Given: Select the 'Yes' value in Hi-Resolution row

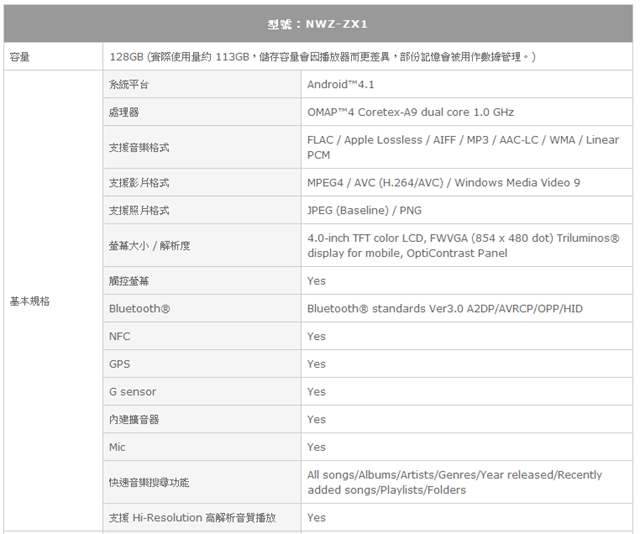Looking at the screenshot, I should (x=316, y=518).
